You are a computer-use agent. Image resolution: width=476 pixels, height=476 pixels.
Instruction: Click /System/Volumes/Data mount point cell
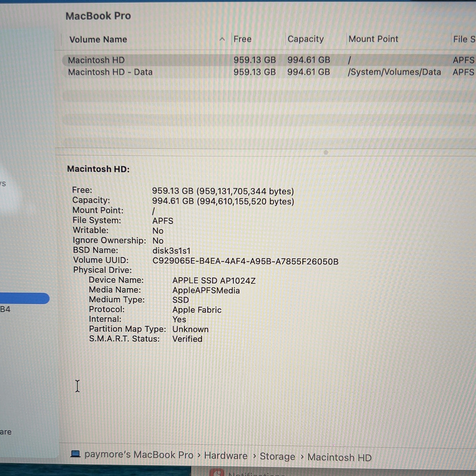click(394, 72)
